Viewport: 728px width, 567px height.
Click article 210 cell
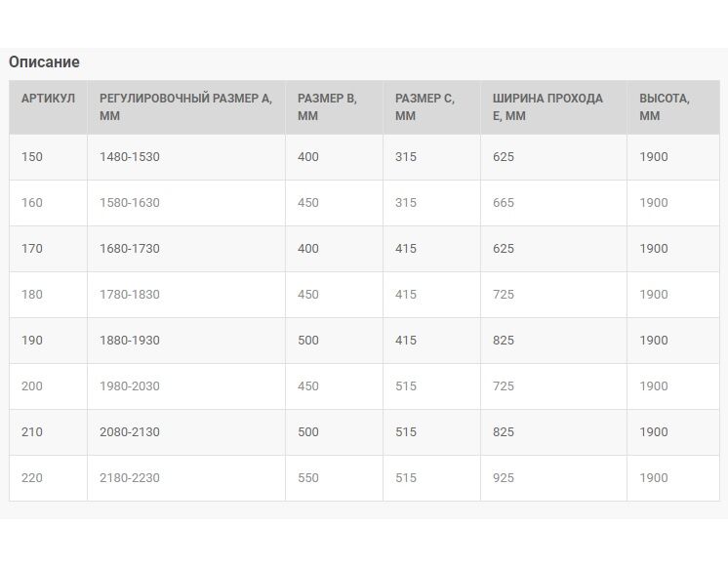[x=32, y=432]
